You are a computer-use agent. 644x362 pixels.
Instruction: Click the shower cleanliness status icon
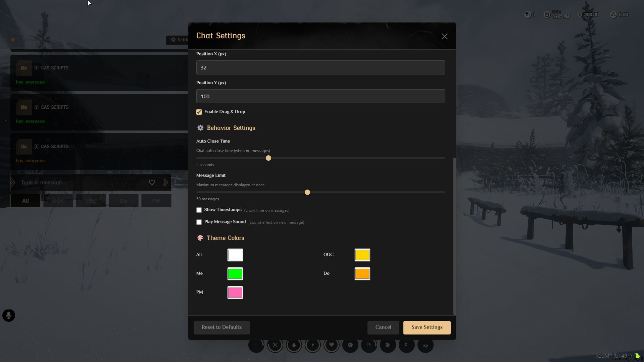coord(369,345)
